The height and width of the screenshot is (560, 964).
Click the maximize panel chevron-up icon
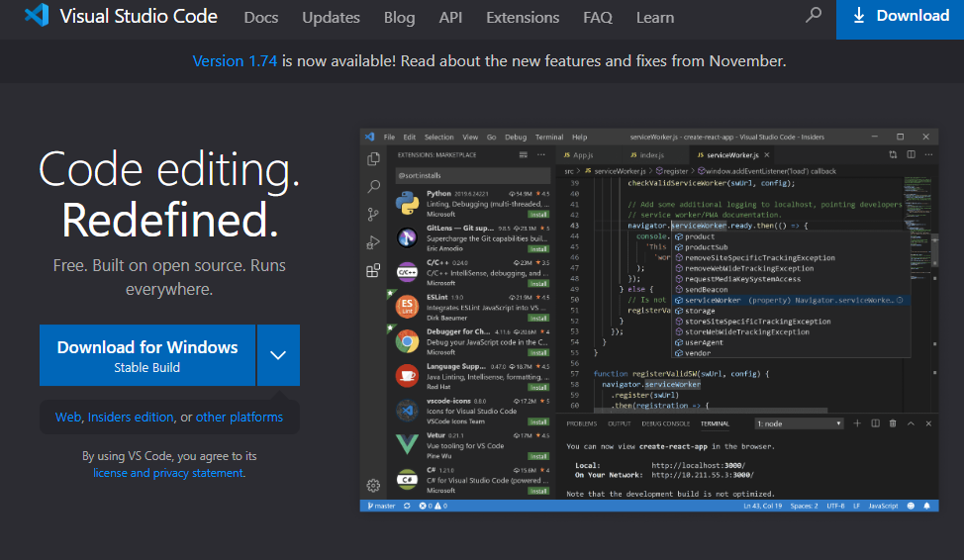click(912, 423)
